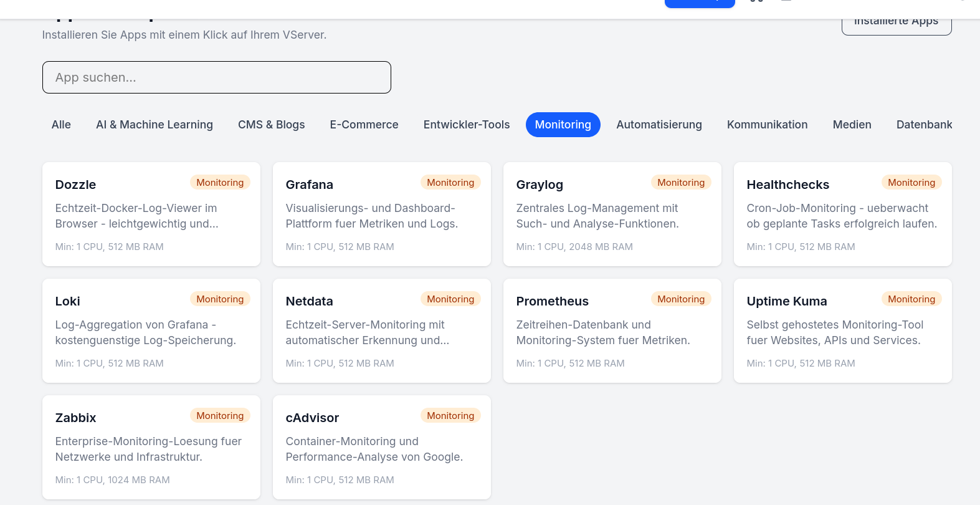This screenshot has height=505, width=980.
Task: Click Uptime Kuma's 'Selbst gehostetes Monitoring-Tool' description
Action: [x=835, y=332]
